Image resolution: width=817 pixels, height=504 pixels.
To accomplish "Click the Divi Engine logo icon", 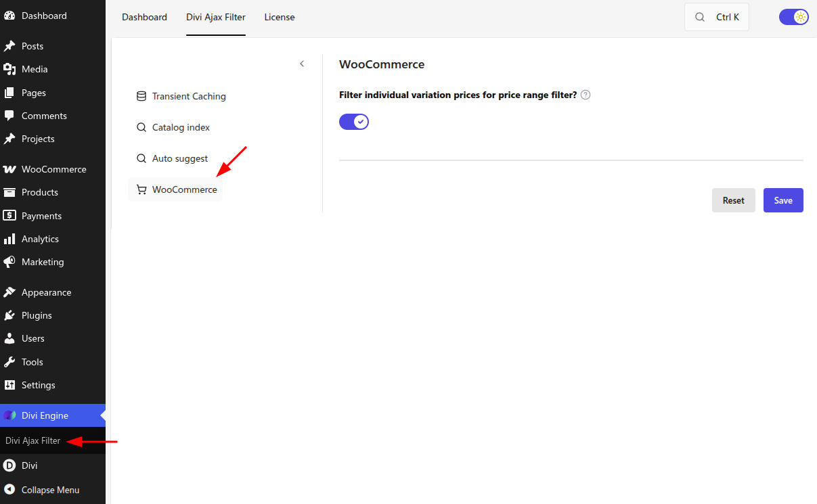I will click(x=9, y=415).
